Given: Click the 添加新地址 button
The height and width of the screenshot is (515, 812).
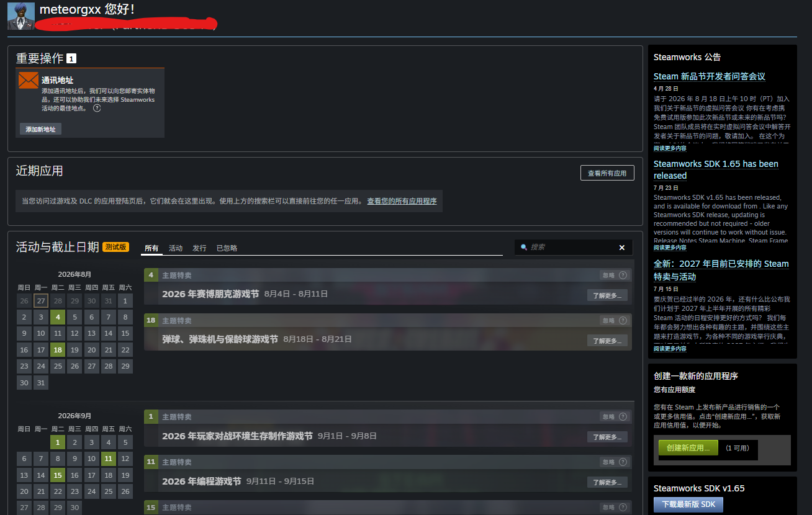Looking at the screenshot, I should point(40,129).
